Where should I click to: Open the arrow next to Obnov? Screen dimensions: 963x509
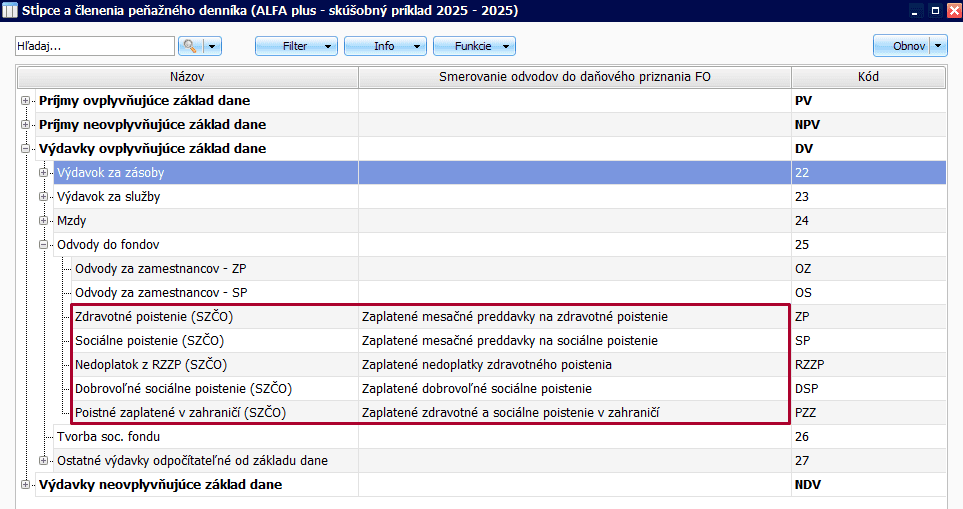tap(937, 46)
